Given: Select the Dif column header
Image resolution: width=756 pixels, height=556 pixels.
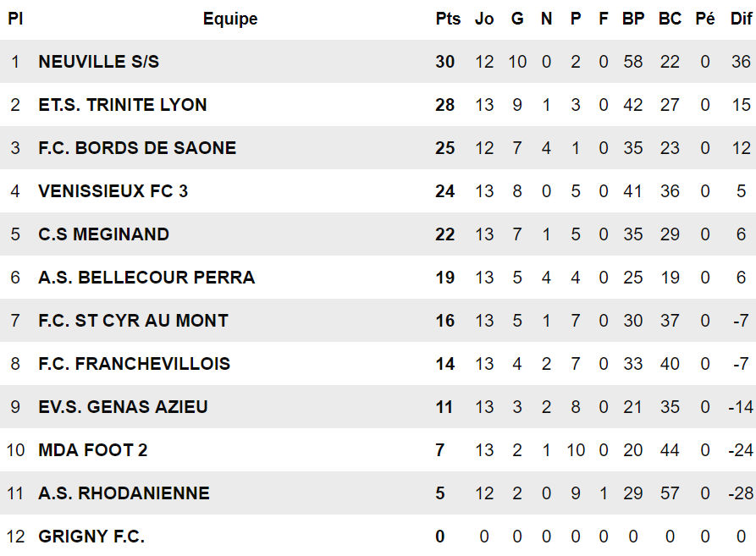Looking at the screenshot, I should coord(741,19).
